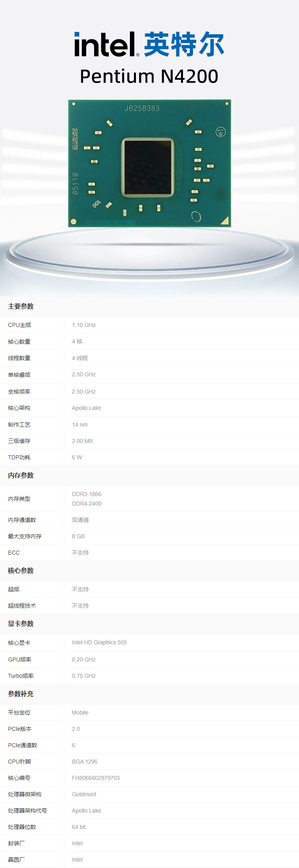Select the 6 W TDP功耗 value
The height and width of the screenshot is (868, 299).
pyautogui.click(x=77, y=457)
